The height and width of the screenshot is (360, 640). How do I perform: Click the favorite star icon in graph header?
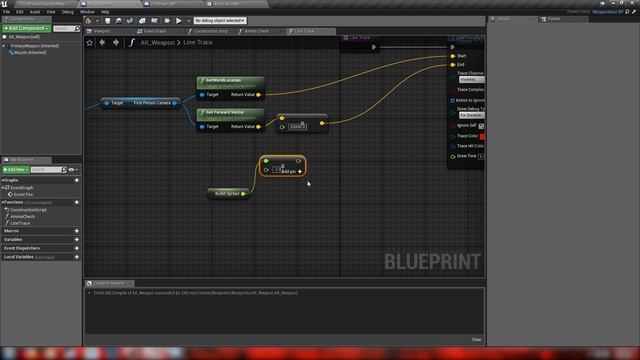[90, 42]
